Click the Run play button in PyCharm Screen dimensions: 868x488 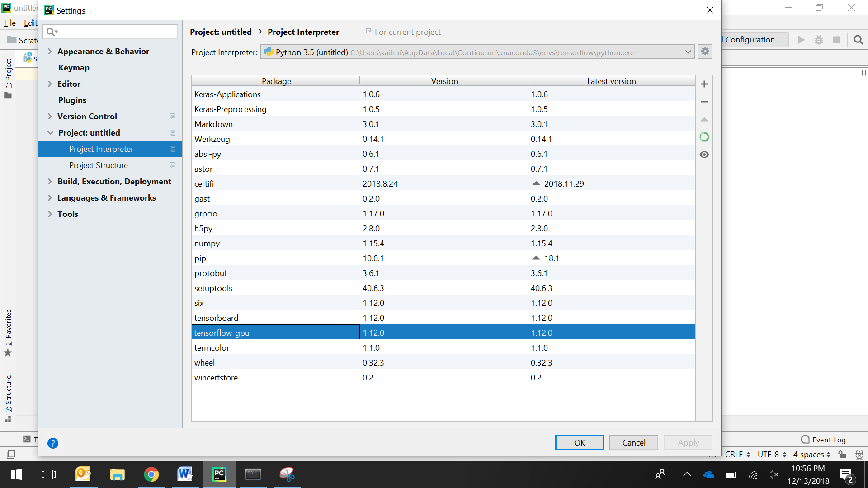coord(801,40)
